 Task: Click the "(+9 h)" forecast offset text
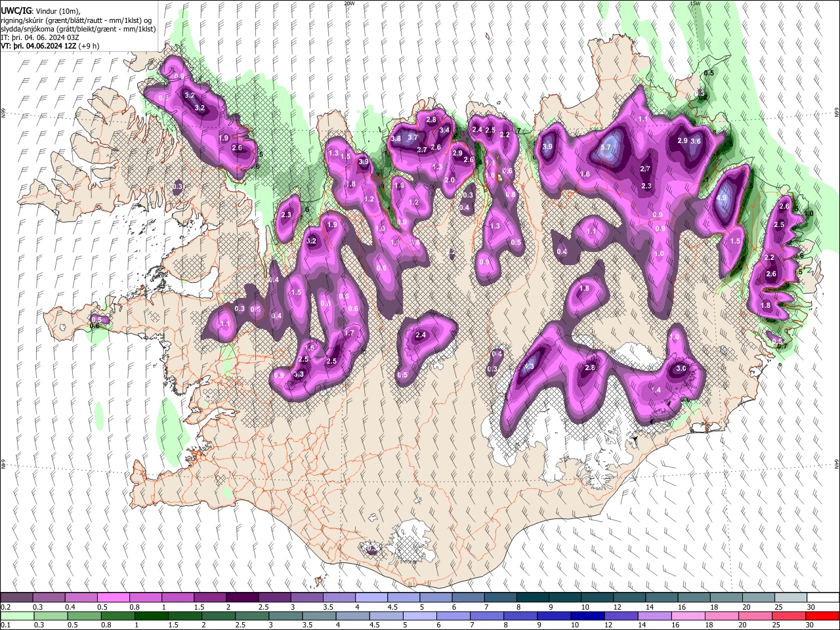pyautogui.click(x=89, y=46)
